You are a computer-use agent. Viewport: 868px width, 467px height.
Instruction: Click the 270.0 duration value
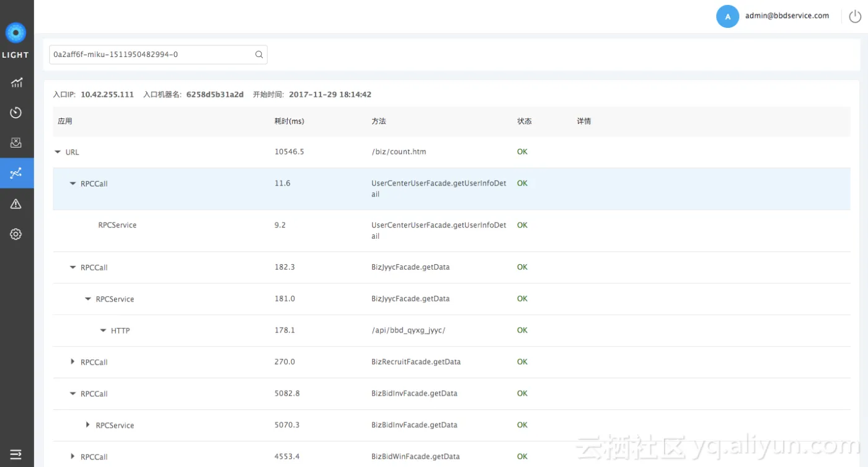[285, 362]
